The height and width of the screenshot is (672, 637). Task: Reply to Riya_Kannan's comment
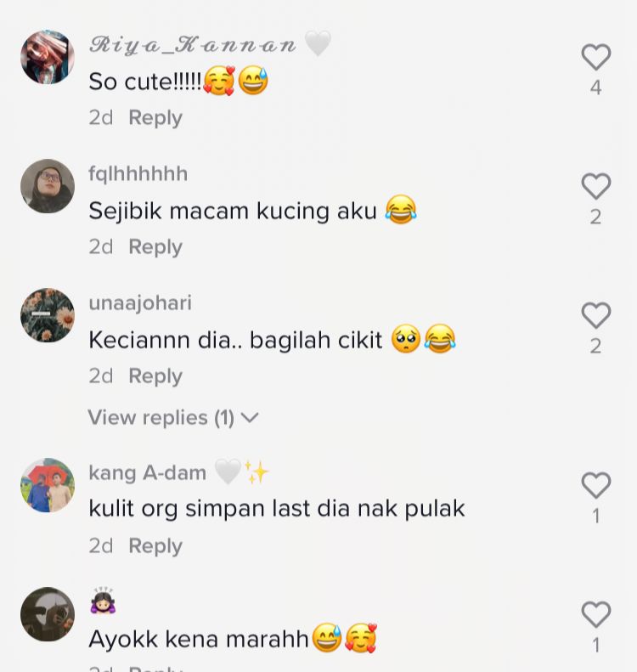(x=155, y=118)
